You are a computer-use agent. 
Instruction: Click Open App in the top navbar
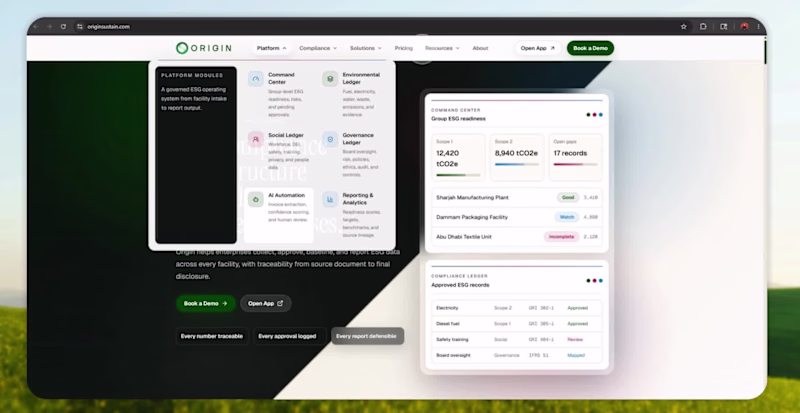(538, 48)
